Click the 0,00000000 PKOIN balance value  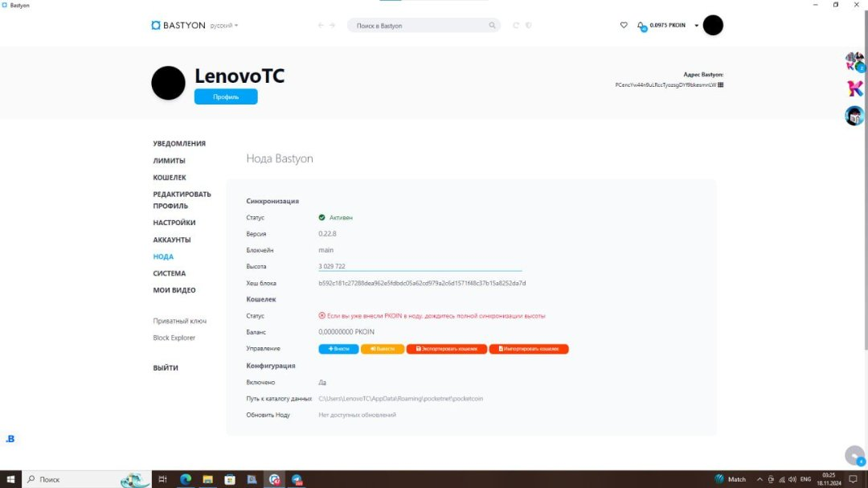(346, 332)
